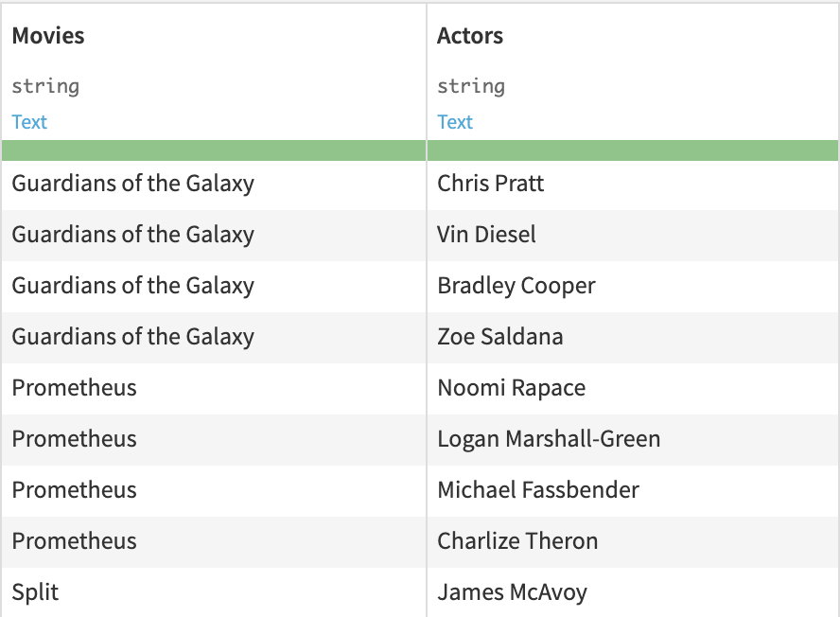Select the Michael Fassbender cell
840x617 pixels.
(538, 490)
